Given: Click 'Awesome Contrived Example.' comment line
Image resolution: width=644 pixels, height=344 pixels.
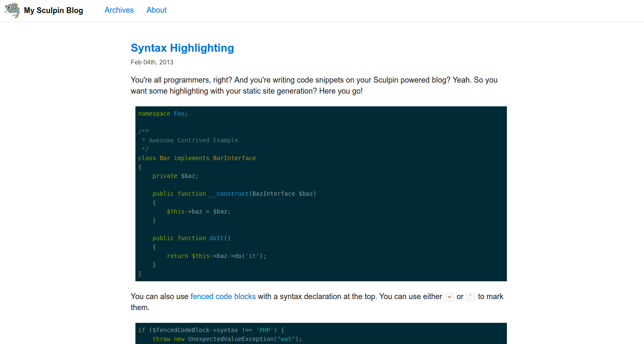Looking at the screenshot, I should (191, 140).
